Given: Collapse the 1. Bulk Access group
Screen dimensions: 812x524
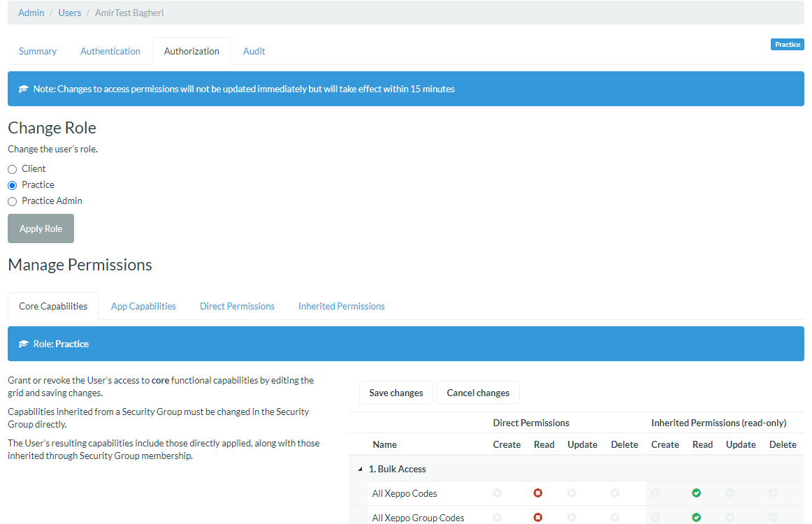Looking at the screenshot, I should point(361,470).
